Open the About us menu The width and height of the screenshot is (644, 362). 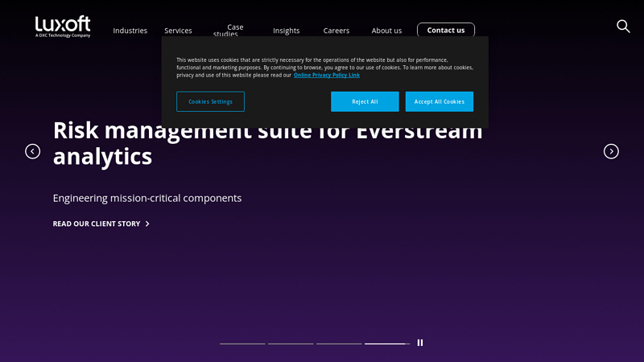click(x=386, y=31)
